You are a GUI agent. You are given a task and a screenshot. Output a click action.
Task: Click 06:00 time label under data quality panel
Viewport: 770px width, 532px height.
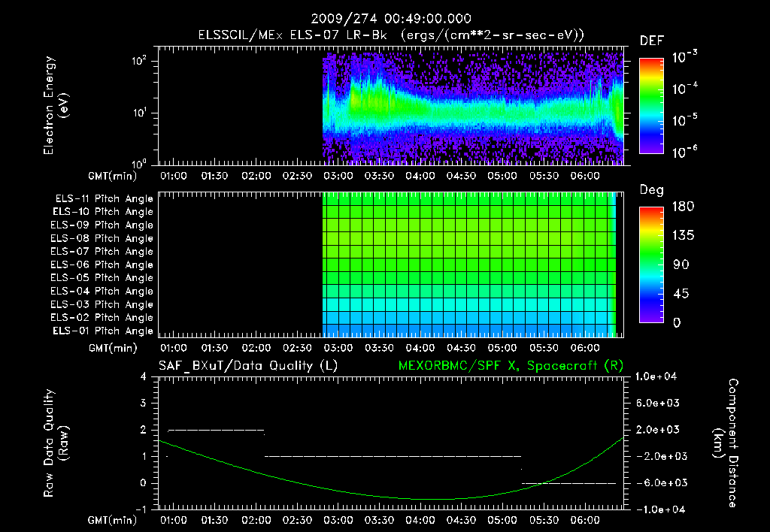click(x=585, y=520)
